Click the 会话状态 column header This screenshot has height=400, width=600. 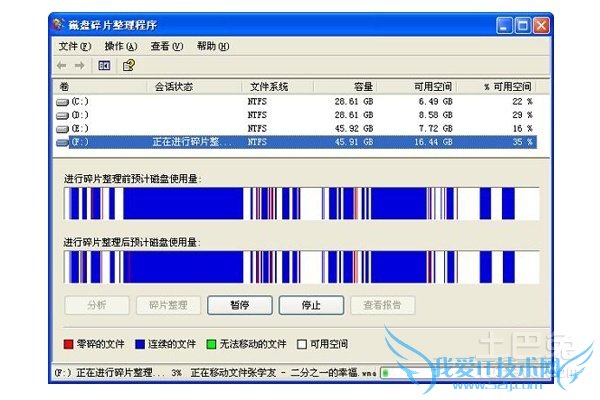click(173, 87)
